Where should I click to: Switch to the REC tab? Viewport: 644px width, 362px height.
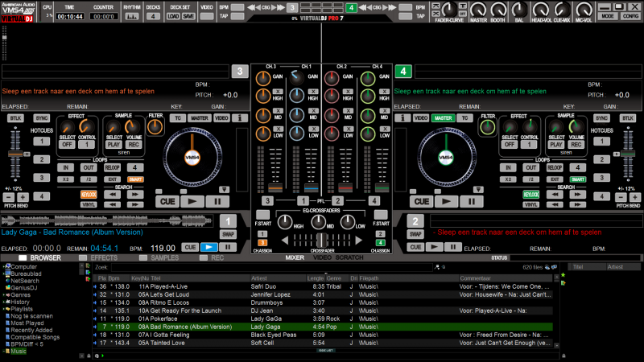(x=212, y=257)
